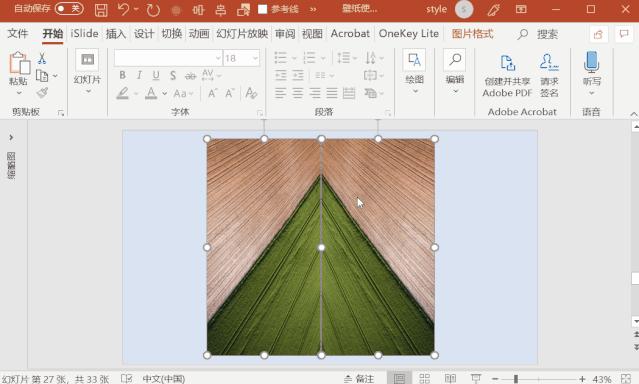The image size is (639, 384).
Task: Click the Undo arrow icon
Action: [x=123, y=9]
